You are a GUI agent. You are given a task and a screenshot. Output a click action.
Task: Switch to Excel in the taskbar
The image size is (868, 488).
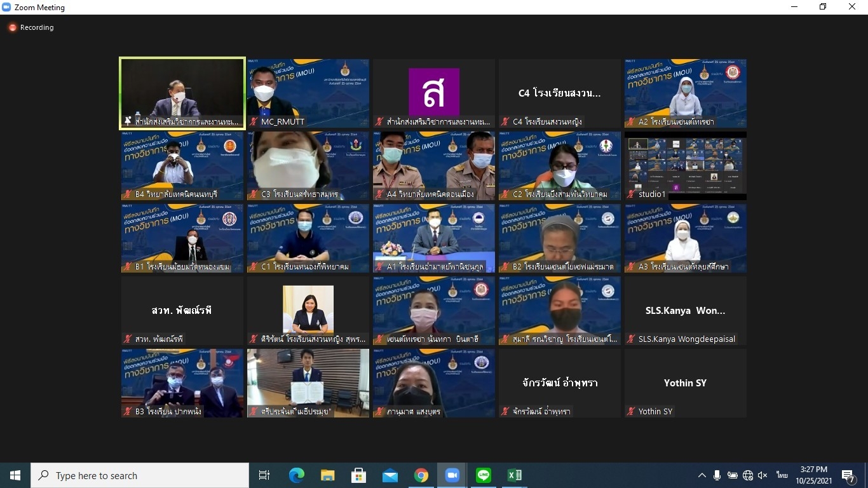(515, 475)
